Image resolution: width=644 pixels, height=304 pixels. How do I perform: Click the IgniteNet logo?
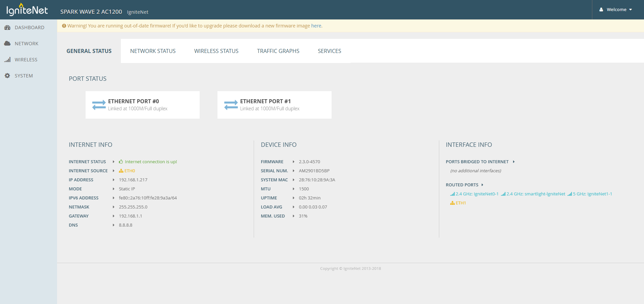click(x=27, y=10)
